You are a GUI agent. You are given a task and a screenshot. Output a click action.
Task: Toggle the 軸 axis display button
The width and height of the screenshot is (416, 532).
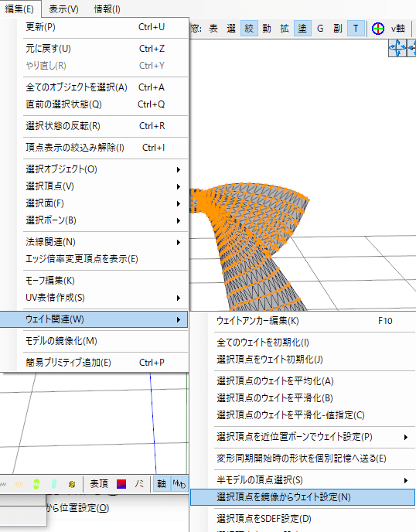pos(162,483)
